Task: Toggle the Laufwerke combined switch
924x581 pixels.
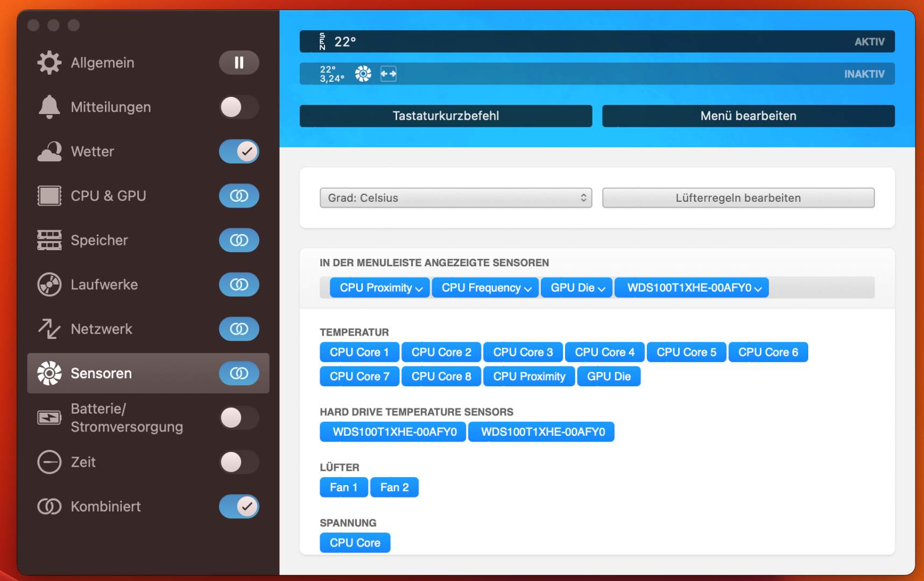Action: pyautogui.click(x=239, y=285)
